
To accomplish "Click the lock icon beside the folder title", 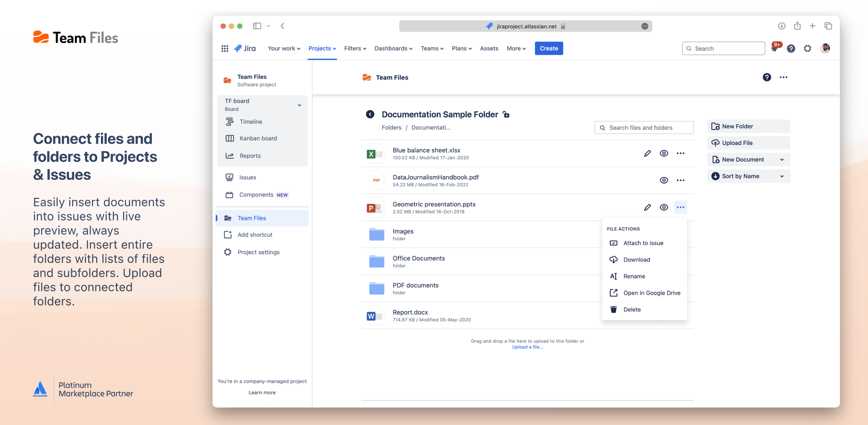I will [x=506, y=114].
